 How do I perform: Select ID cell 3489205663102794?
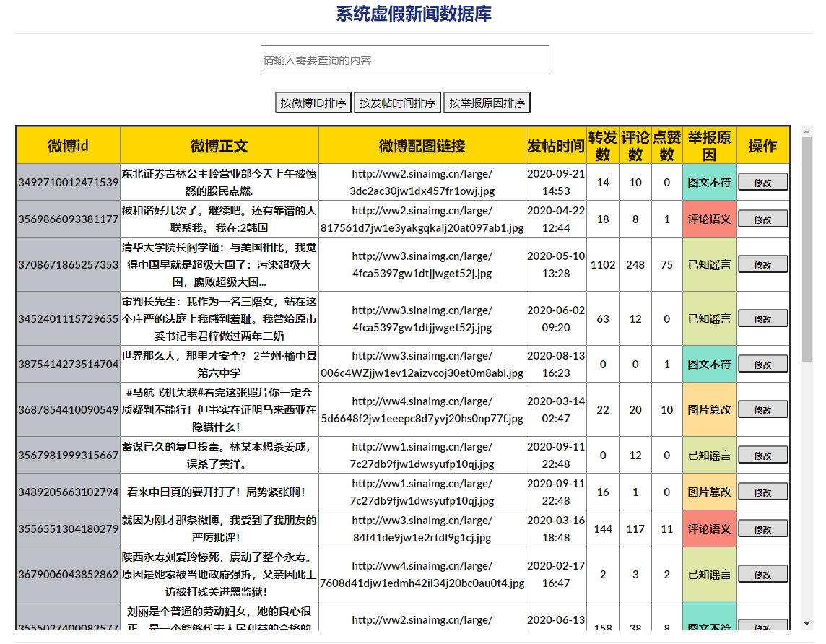(69, 492)
